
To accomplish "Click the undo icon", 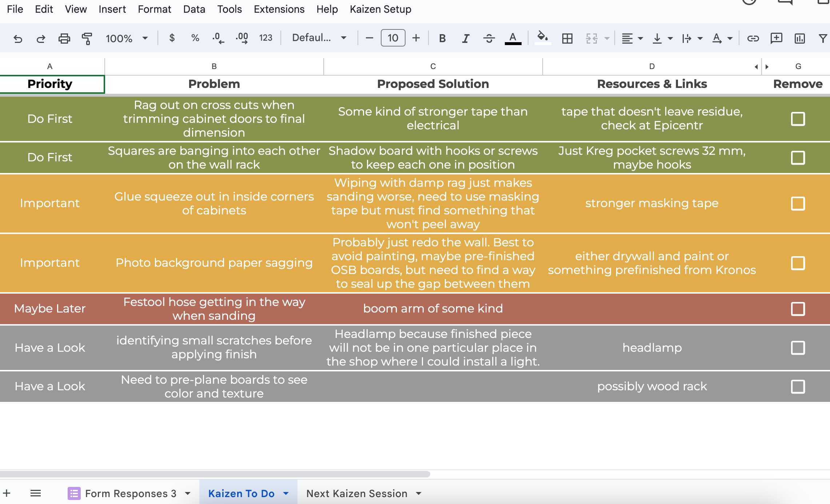I will (x=17, y=38).
